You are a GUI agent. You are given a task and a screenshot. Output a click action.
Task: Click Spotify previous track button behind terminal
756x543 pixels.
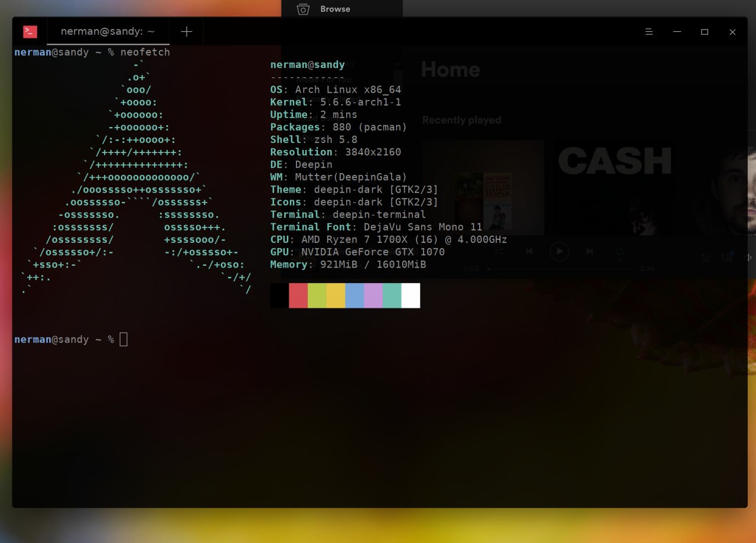pos(529,251)
